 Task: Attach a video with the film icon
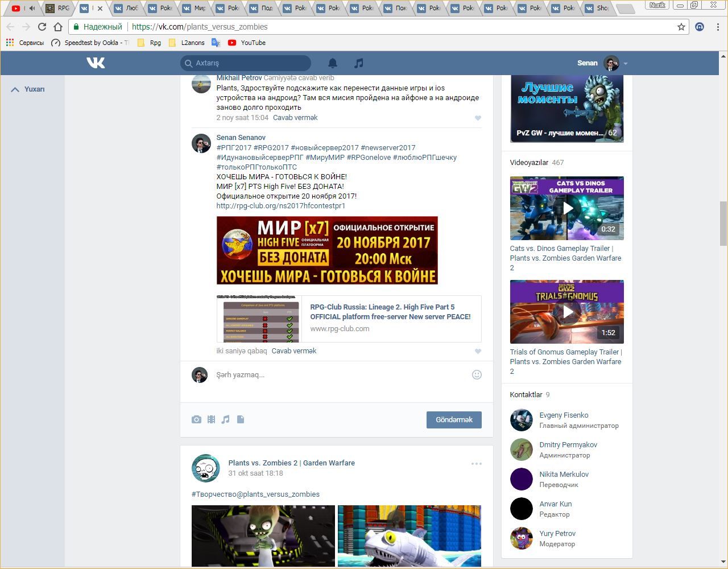[211, 419]
